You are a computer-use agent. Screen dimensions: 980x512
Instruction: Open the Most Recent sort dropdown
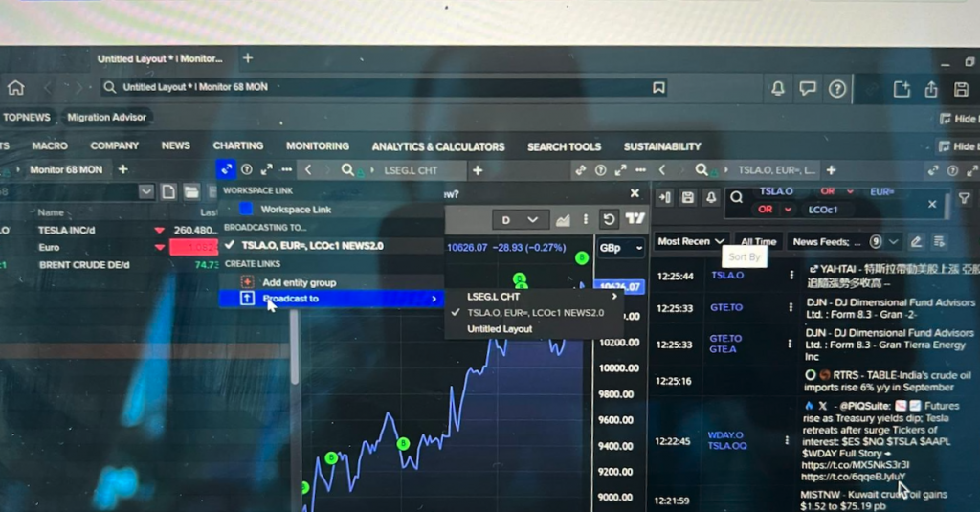tap(690, 241)
